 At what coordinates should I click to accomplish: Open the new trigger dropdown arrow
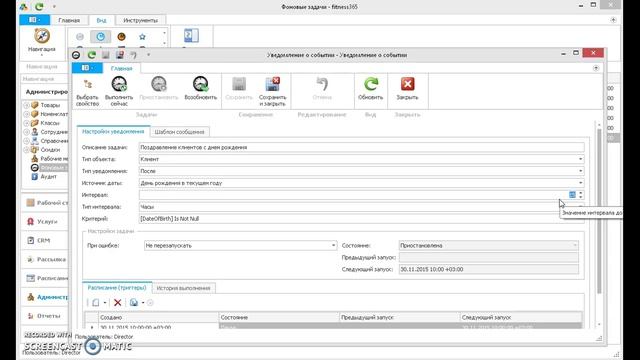click(105, 302)
